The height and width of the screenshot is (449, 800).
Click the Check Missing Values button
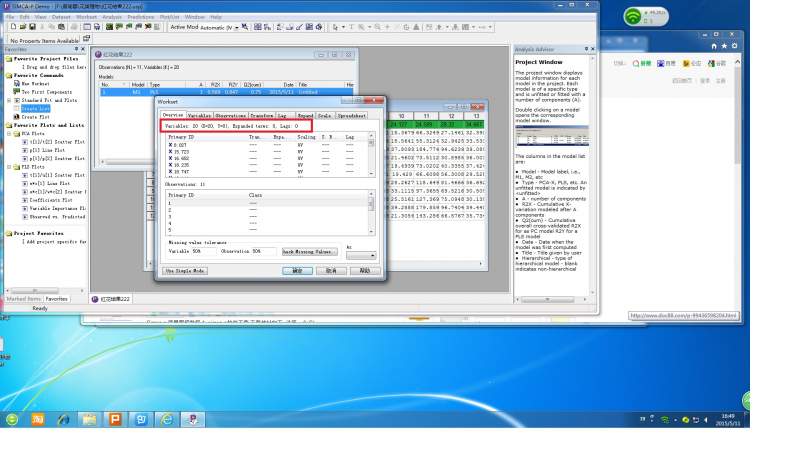pyautogui.click(x=310, y=252)
